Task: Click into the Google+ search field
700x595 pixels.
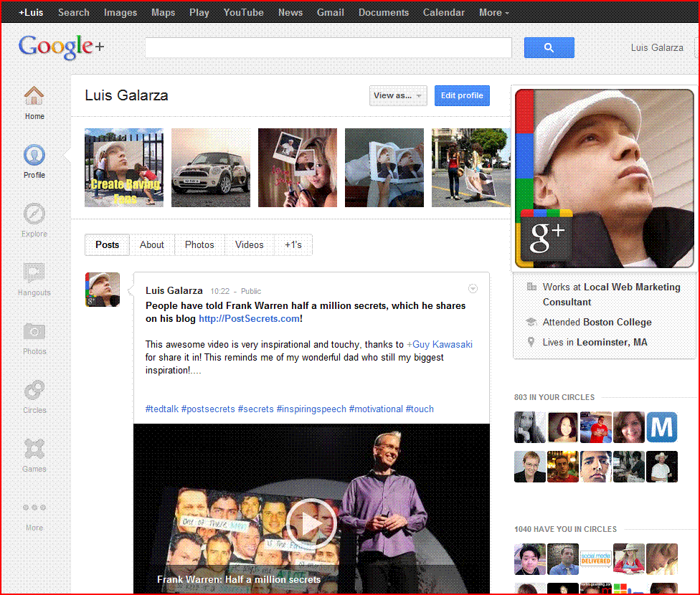Action: [x=328, y=48]
